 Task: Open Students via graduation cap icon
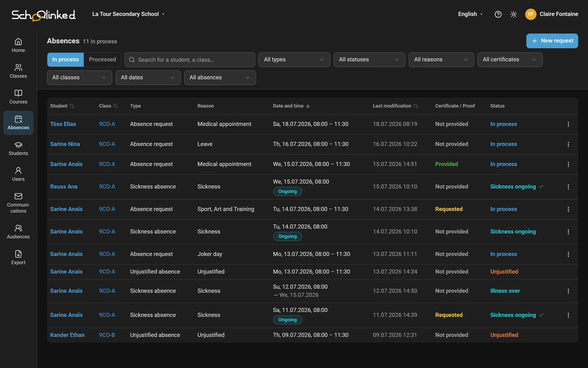18,145
